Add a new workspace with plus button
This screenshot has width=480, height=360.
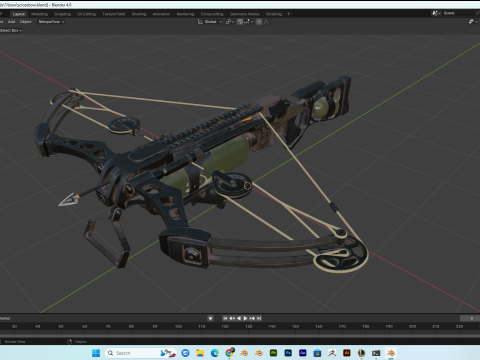[289, 14]
